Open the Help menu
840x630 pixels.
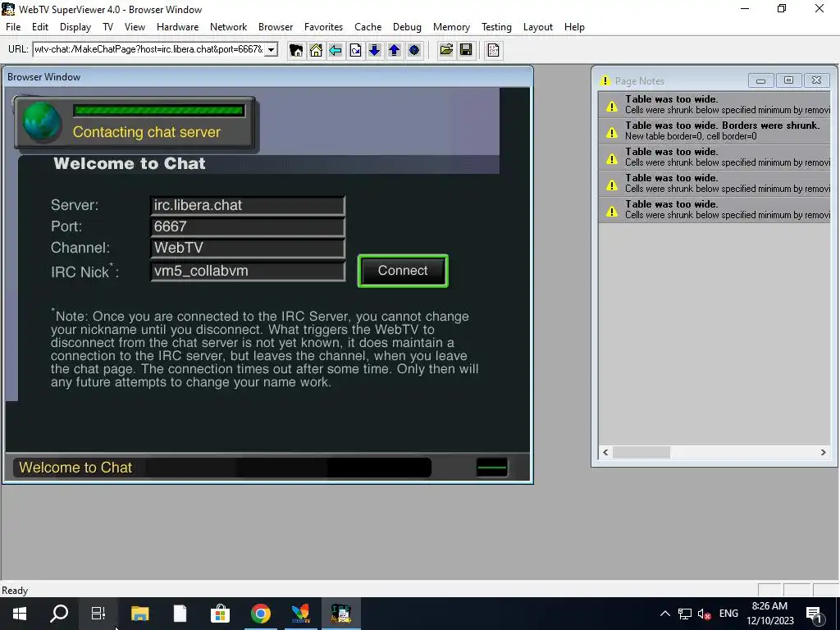574,27
